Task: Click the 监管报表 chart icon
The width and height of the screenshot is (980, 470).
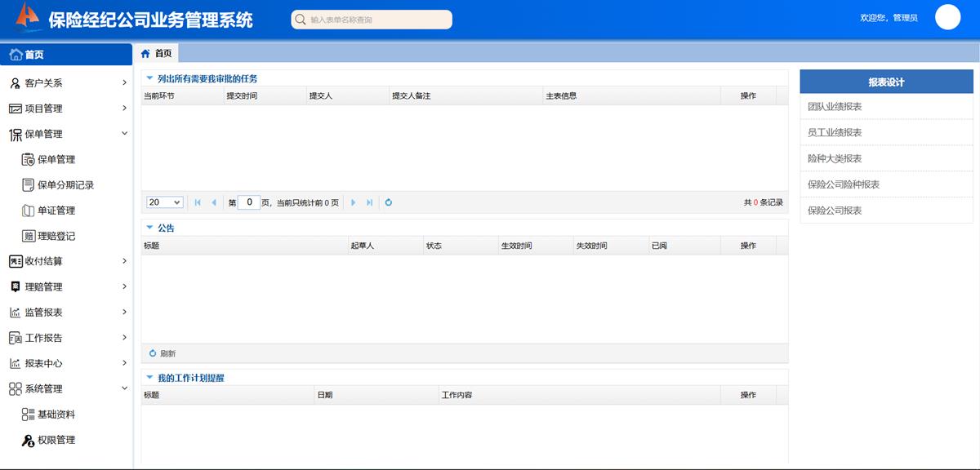Action: [x=16, y=313]
